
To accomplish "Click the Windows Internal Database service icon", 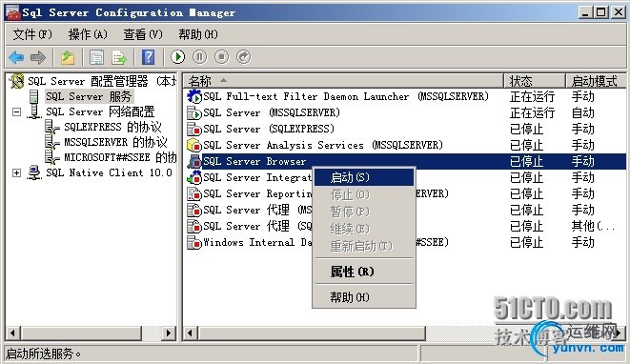I will (194, 242).
